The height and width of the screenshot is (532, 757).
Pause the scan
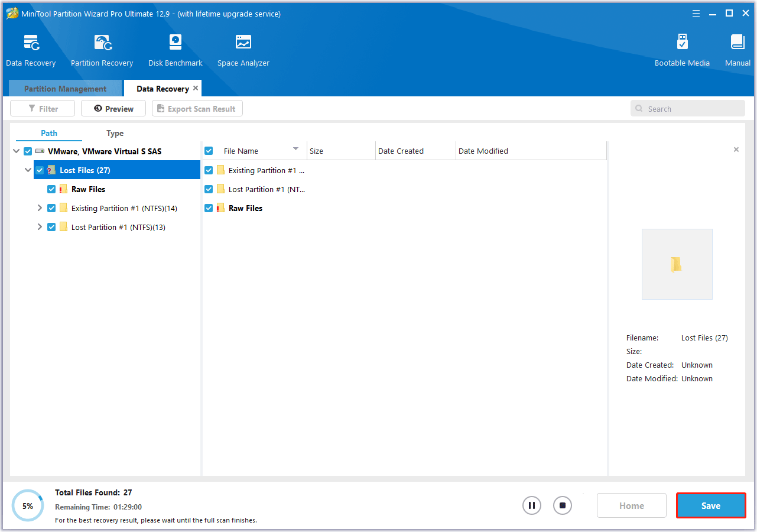[x=532, y=505]
